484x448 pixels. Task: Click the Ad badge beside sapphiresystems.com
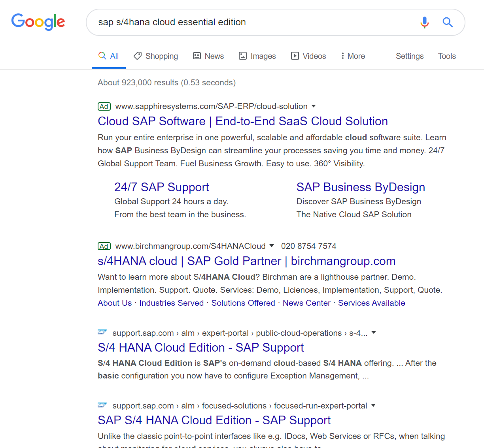coord(104,106)
